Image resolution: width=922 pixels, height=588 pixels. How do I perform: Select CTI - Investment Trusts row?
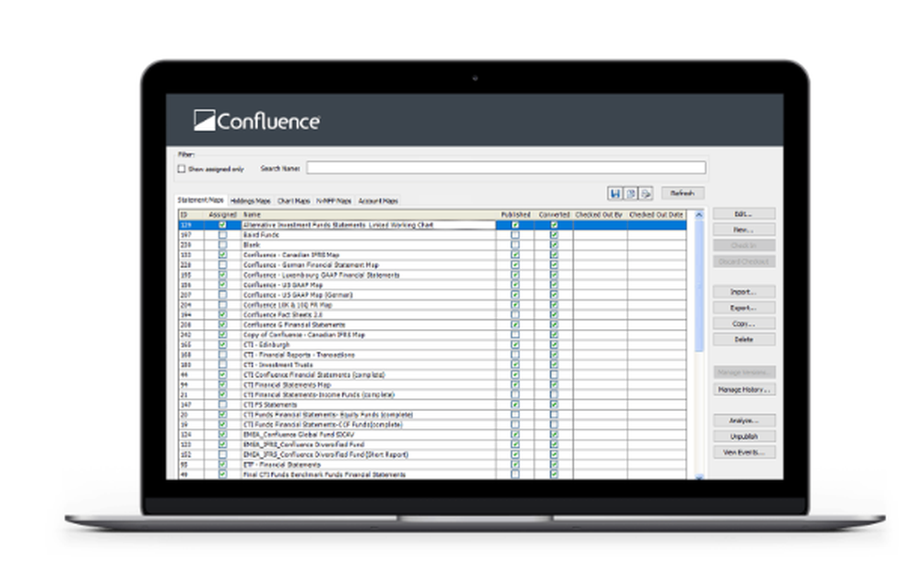click(x=432, y=365)
